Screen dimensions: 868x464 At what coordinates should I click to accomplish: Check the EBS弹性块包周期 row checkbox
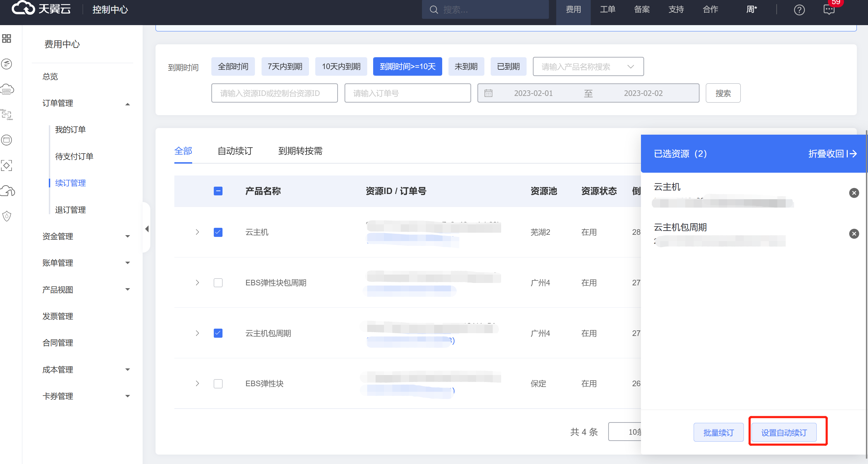[218, 283]
